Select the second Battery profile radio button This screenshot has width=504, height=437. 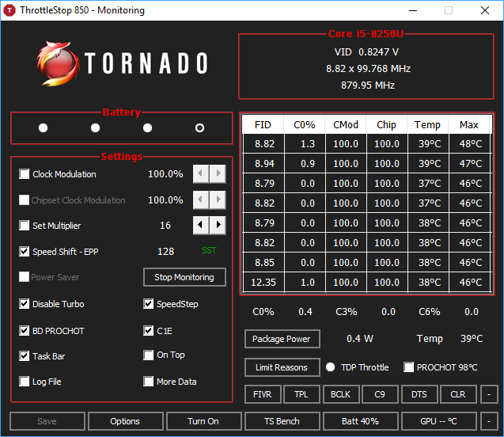tap(95, 128)
